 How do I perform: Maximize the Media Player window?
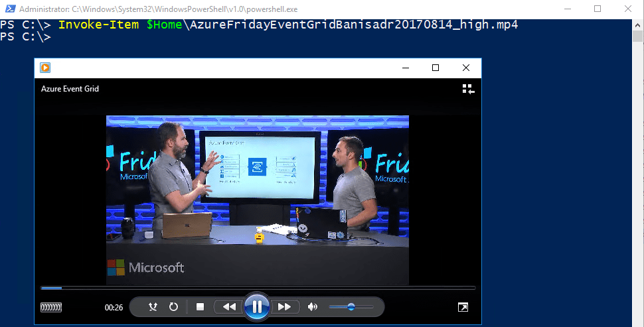point(436,68)
